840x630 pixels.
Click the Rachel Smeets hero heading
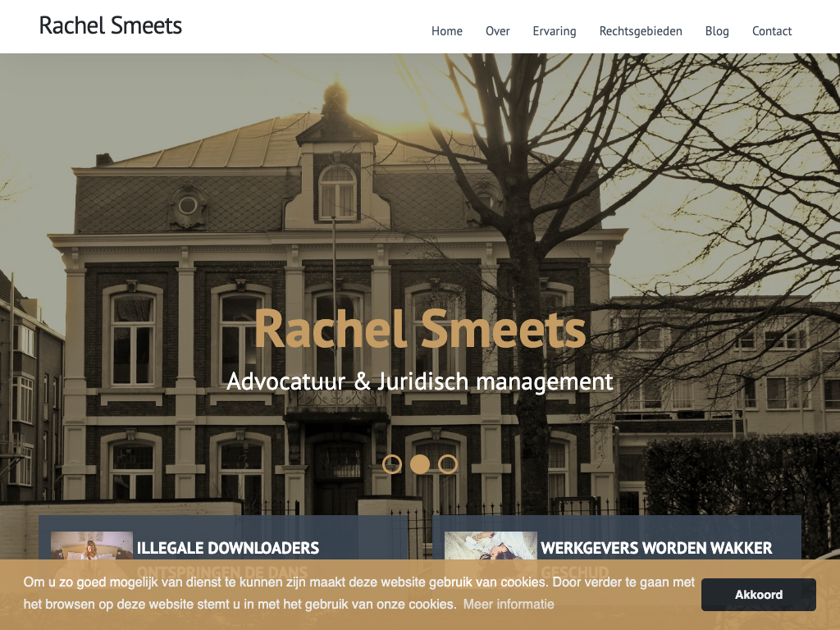420,329
